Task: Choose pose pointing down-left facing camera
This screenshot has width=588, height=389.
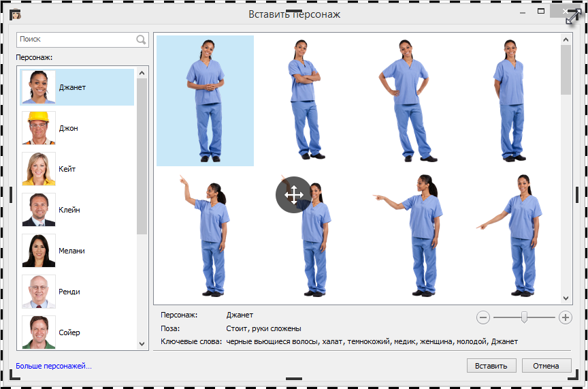Action: 510,236
